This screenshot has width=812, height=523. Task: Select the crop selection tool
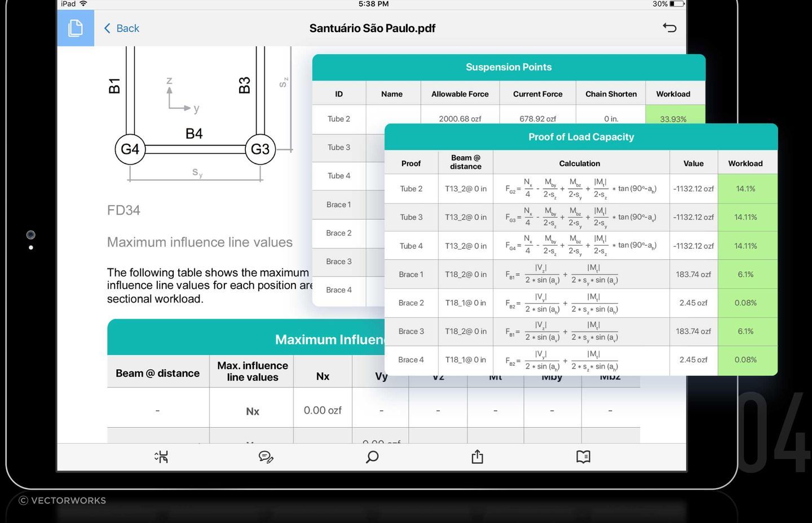pos(161,456)
